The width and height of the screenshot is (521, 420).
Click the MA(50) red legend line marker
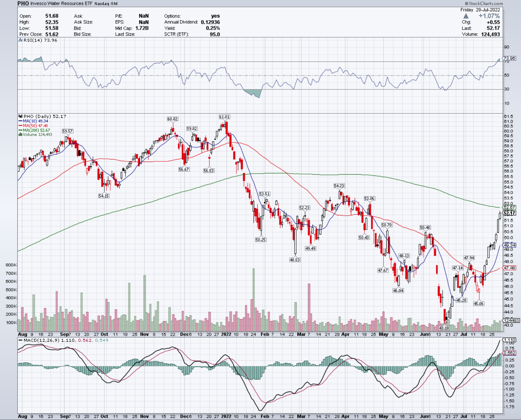point(21,126)
